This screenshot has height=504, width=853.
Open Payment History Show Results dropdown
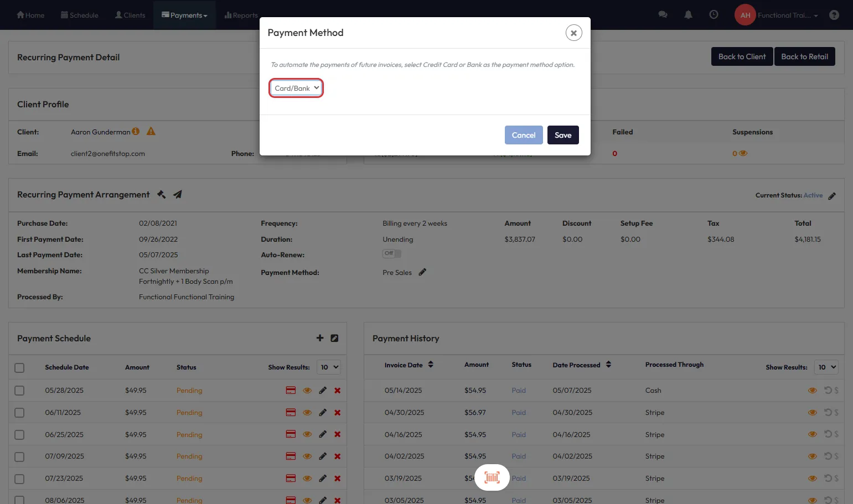tap(826, 367)
